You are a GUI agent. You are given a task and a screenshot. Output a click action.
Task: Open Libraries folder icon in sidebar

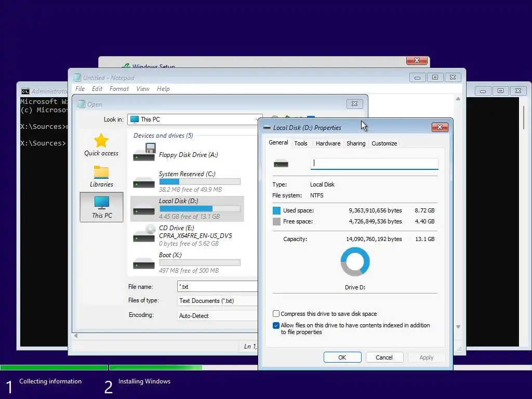(101, 171)
